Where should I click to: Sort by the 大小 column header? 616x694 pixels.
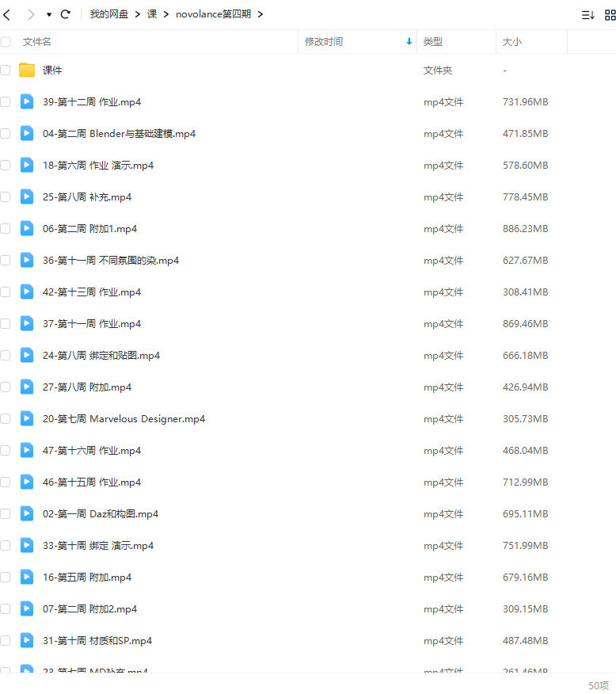click(512, 42)
